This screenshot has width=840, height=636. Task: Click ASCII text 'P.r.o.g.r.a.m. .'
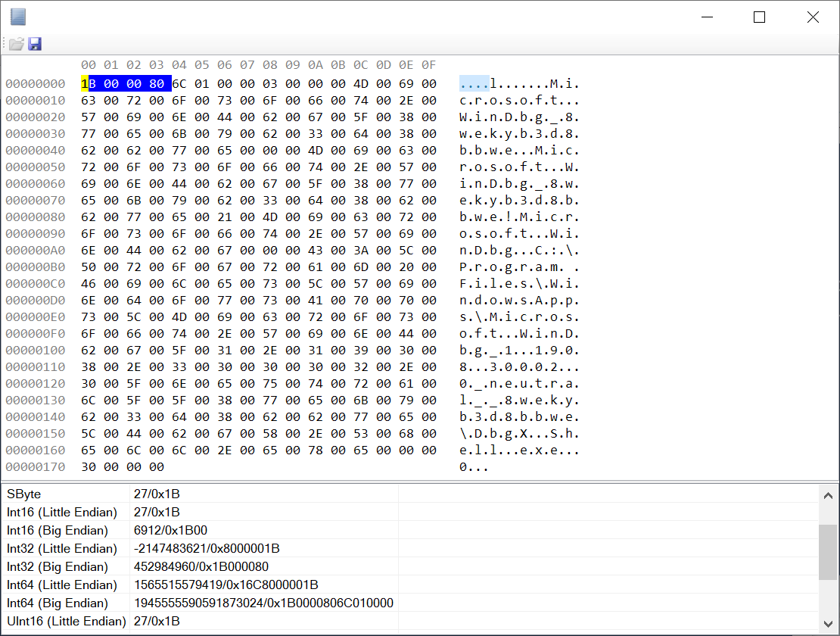coord(519,267)
